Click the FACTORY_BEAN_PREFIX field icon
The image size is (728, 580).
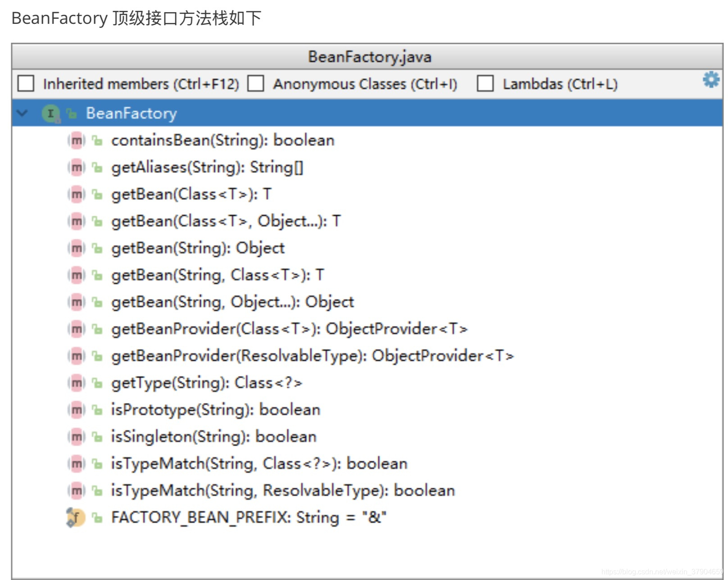click(x=76, y=517)
